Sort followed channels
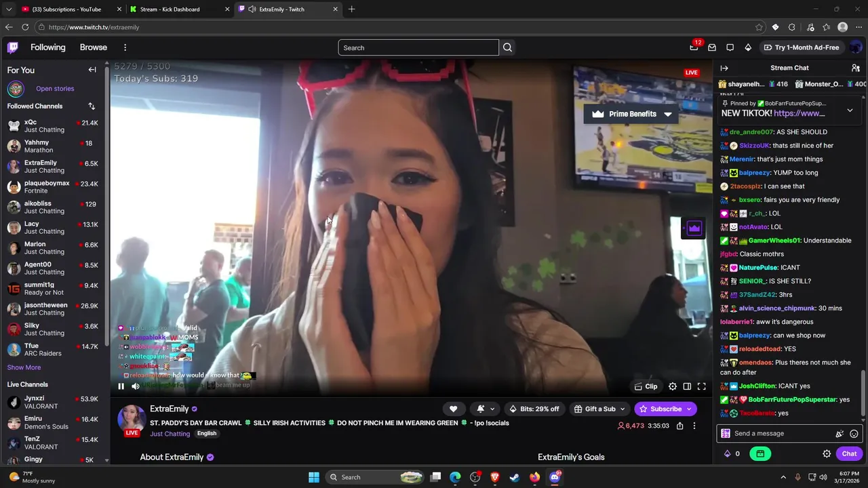Viewport: 868px width, 488px height. pyautogui.click(x=92, y=106)
